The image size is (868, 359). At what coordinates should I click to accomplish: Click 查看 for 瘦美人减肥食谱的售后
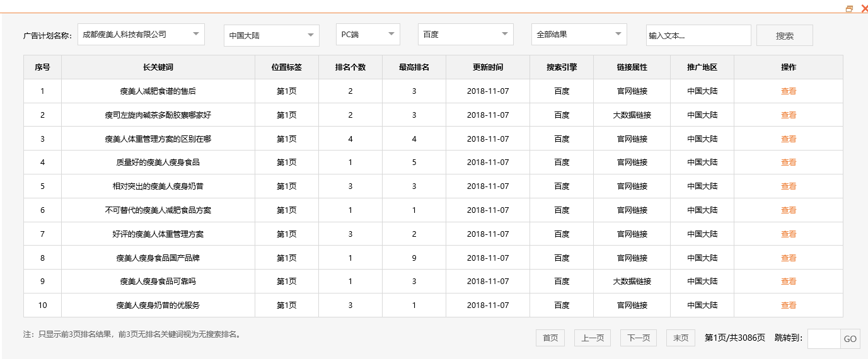pos(789,91)
